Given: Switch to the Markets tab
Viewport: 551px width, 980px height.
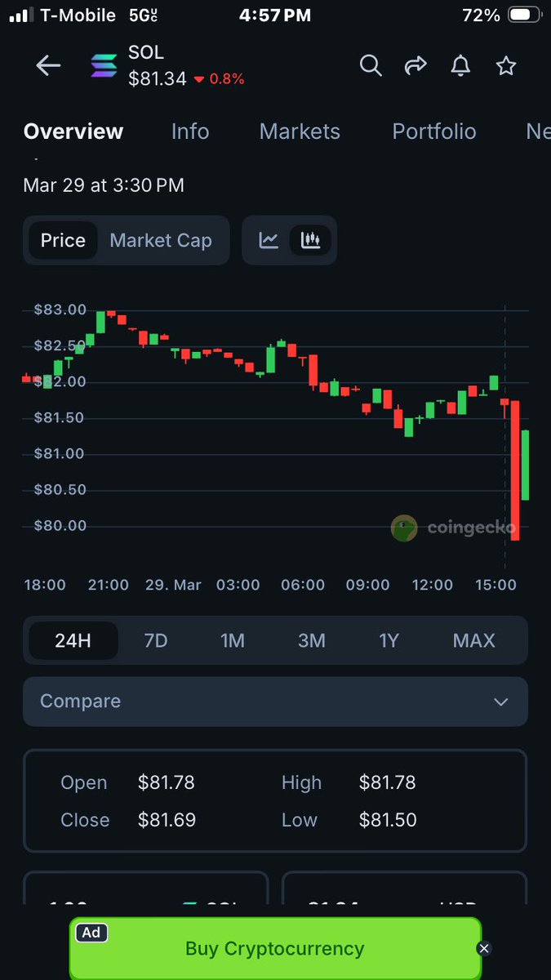Looking at the screenshot, I should [300, 131].
